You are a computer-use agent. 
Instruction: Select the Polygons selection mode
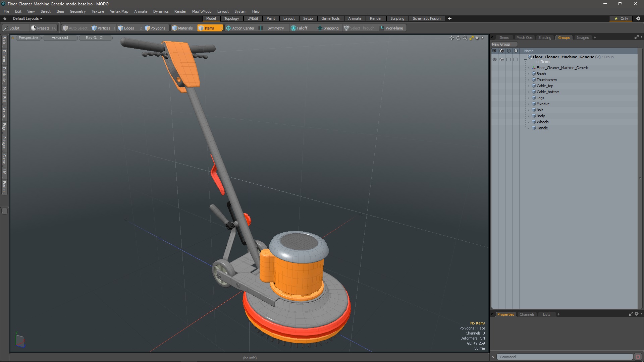(155, 28)
